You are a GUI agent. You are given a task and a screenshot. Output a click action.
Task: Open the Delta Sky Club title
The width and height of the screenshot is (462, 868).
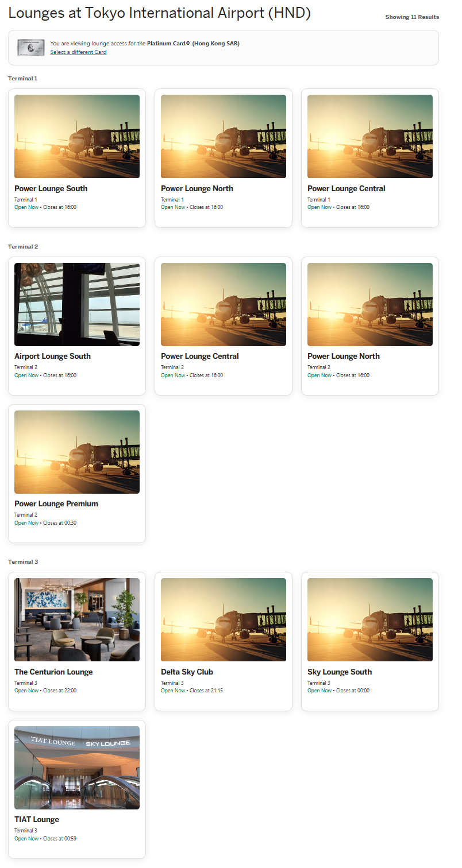tap(187, 672)
